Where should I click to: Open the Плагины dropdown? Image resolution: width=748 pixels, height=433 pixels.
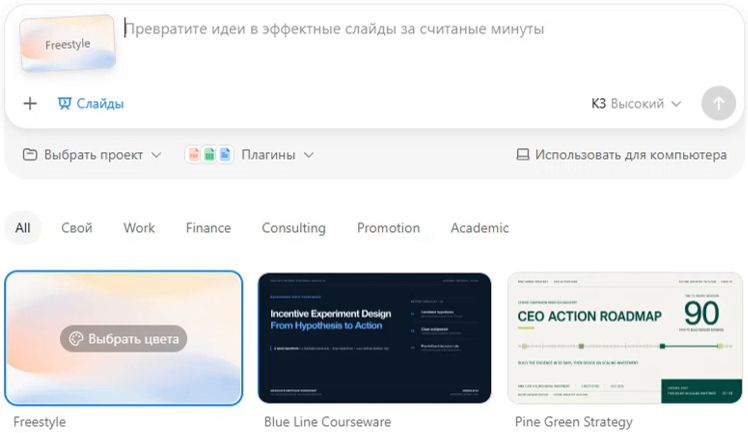click(x=249, y=155)
